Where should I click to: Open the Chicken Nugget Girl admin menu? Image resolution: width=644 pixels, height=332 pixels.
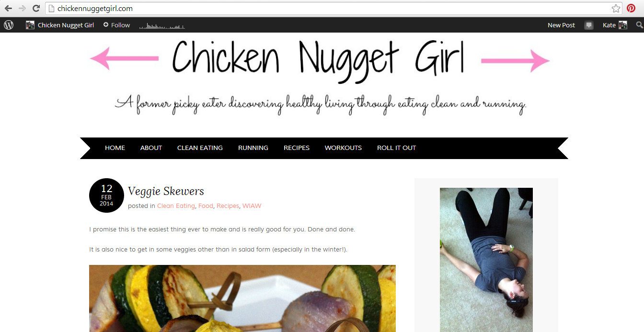(x=60, y=25)
